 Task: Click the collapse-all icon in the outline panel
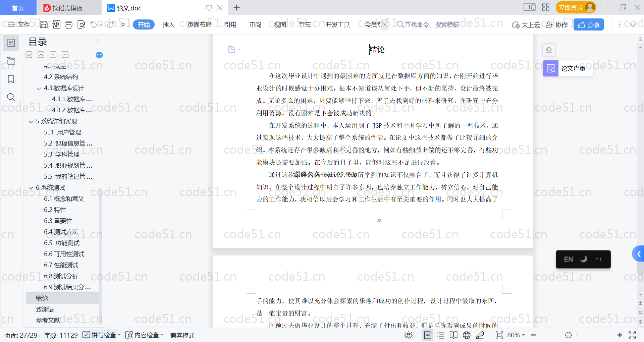click(41, 55)
